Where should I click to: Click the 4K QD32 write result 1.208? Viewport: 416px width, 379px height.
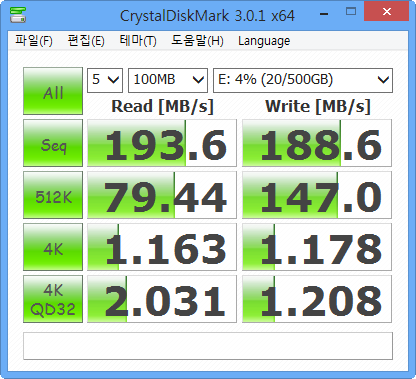pos(317,299)
